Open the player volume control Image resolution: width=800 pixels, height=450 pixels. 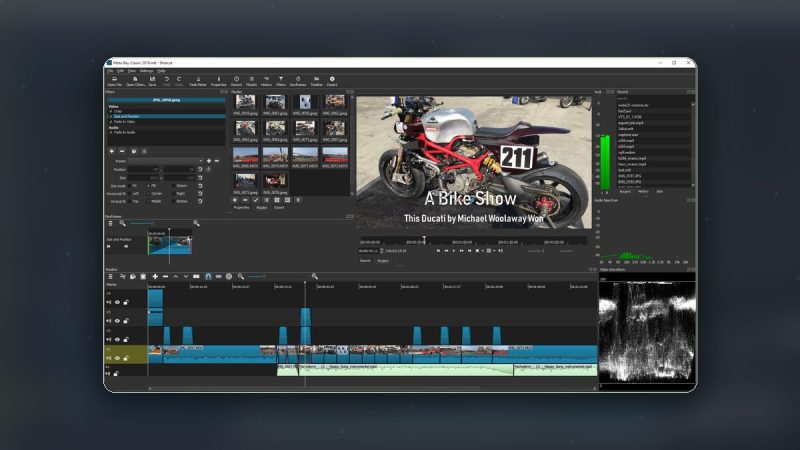(500, 251)
